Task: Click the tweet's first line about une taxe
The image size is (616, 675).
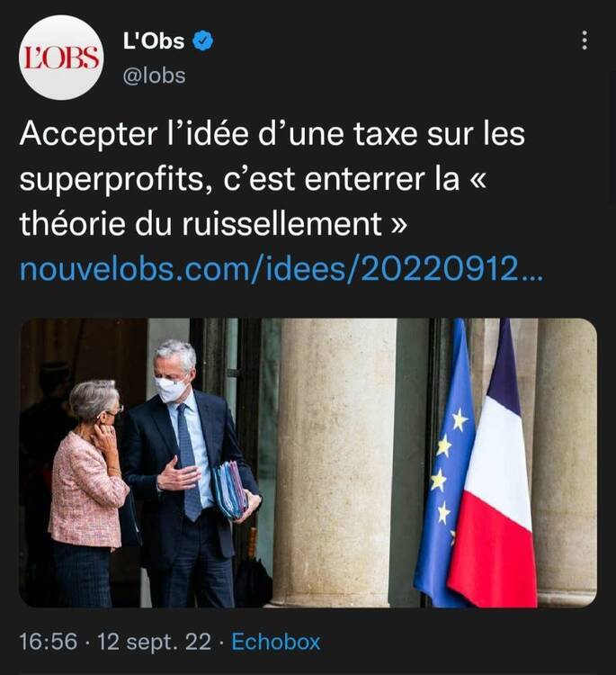Action: 272,133
